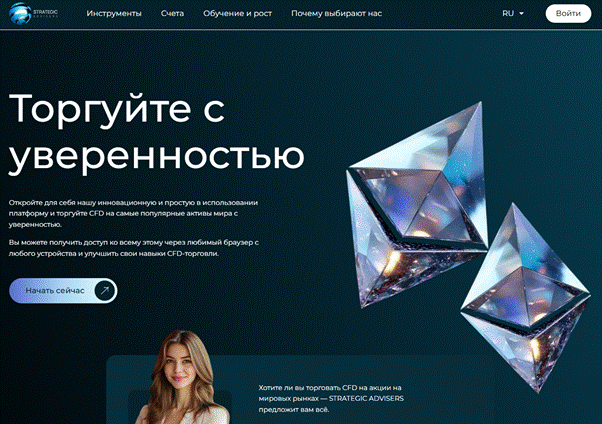Viewport: 602px width, 424px height.
Task: Click the smaller lower-right crystal graphic
Action: click(525, 298)
